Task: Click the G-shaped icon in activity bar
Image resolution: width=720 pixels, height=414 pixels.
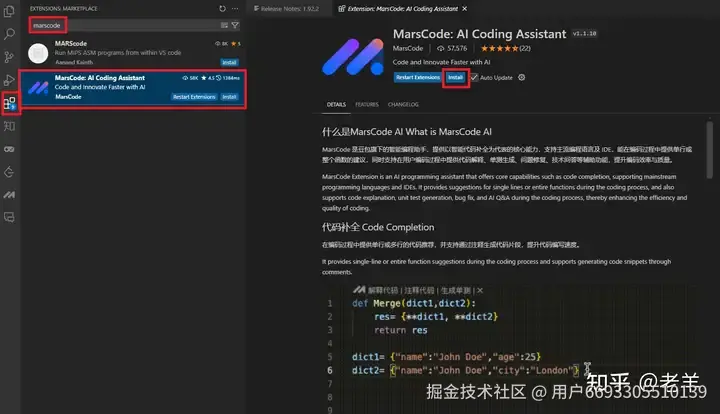Action: 9,172
